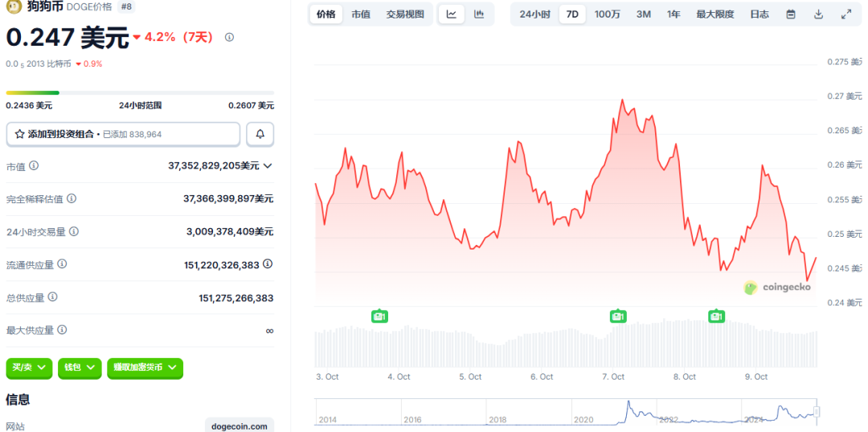
Task: Click info icon next to 流通供应量 label
Action: pyautogui.click(x=62, y=264)
